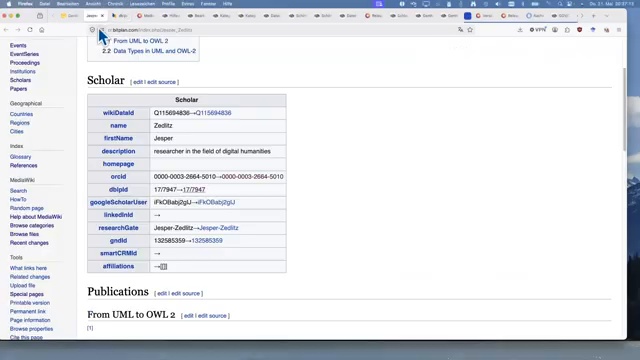Reload the page with the refresh icon
Screen dimensions: 640x360
point(30,30)
